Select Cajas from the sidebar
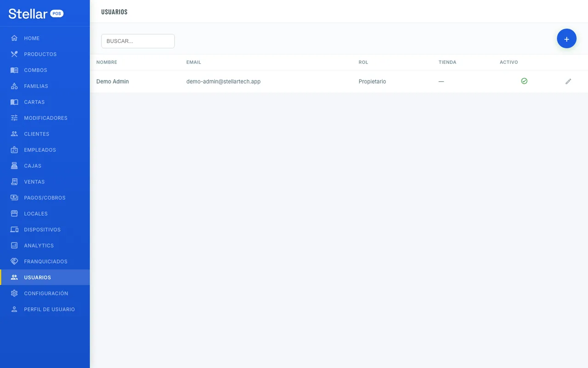588x368 pixels. click(45, 166)
